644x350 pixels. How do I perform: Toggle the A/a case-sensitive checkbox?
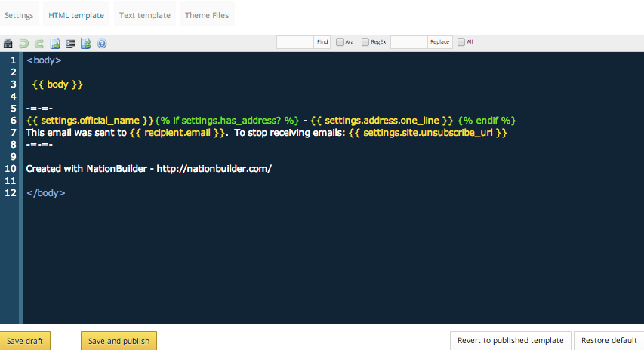pos(340,42)
